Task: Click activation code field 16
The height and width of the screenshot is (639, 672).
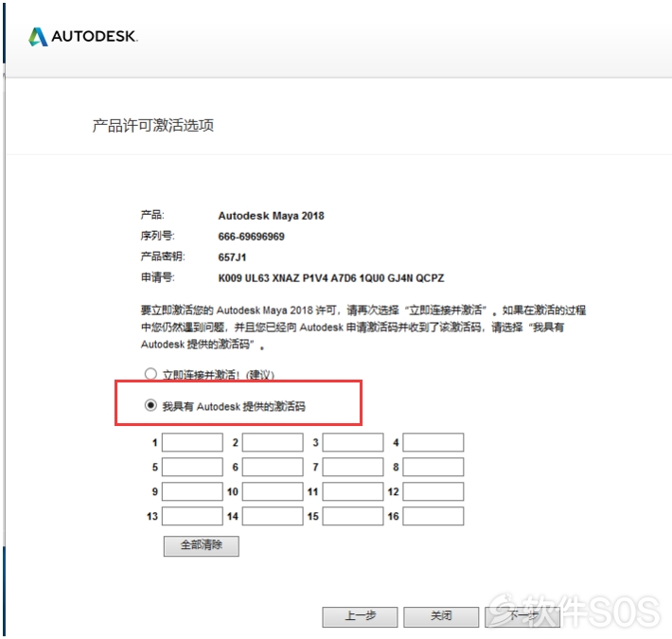Action: pos(433,516)
